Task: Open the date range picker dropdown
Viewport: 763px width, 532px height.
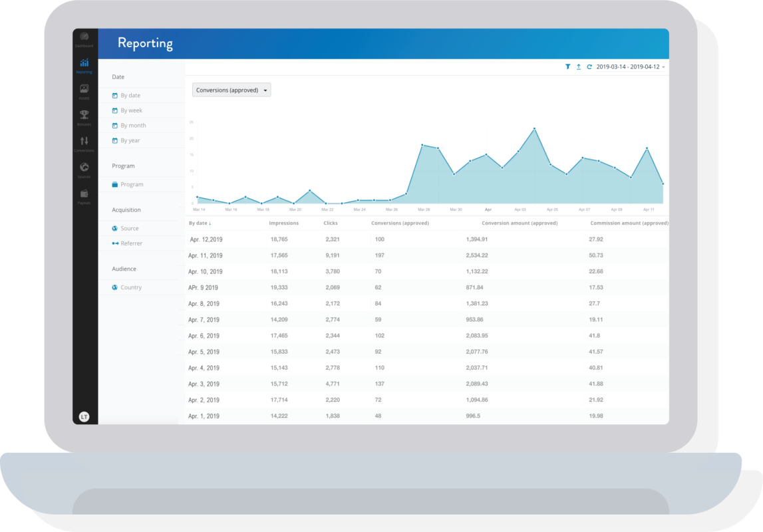Action: tap(631, 67)
